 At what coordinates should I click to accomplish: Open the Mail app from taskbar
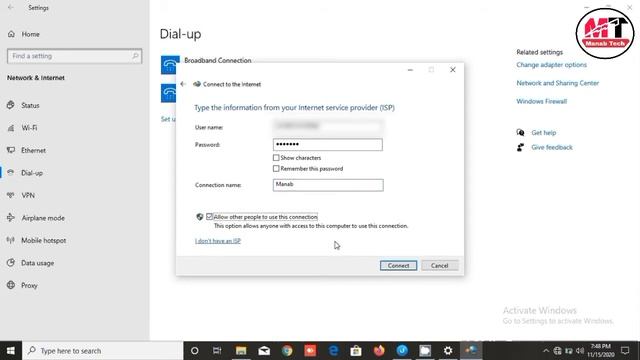(x=264, y=351)
